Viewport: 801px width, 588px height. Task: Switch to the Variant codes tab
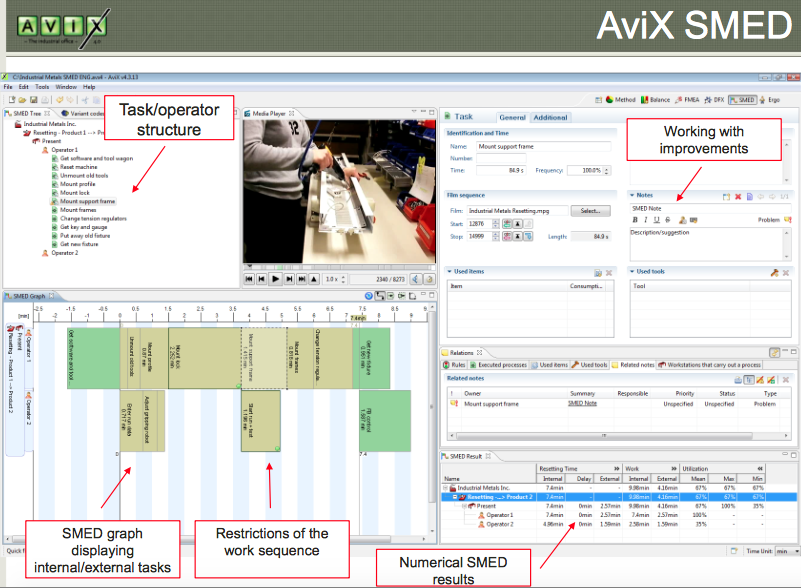(83, 113)
